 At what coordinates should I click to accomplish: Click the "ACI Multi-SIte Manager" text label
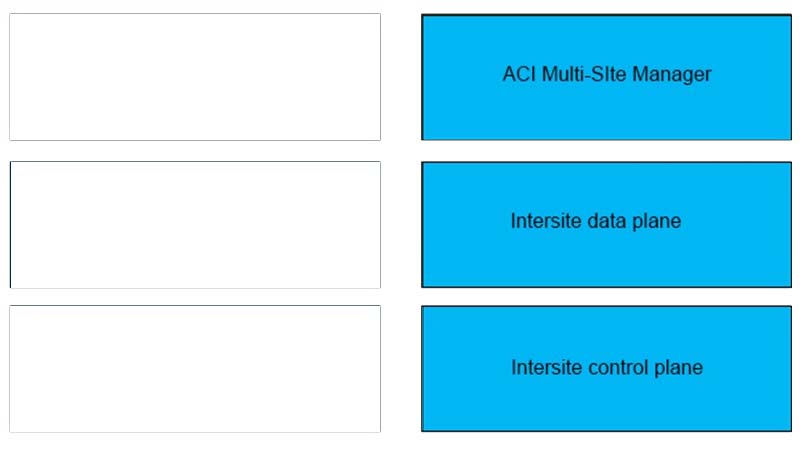point(607,74)
